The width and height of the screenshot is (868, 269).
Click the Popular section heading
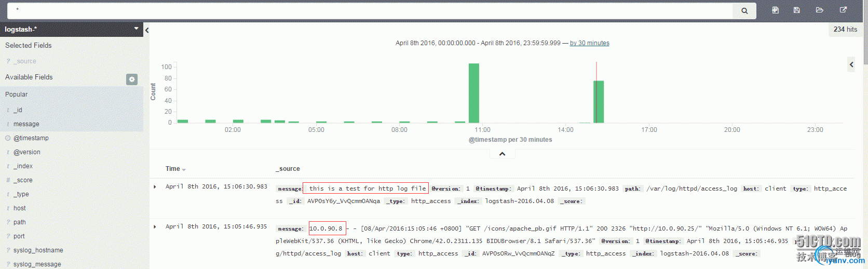click(x=17, y=95)
